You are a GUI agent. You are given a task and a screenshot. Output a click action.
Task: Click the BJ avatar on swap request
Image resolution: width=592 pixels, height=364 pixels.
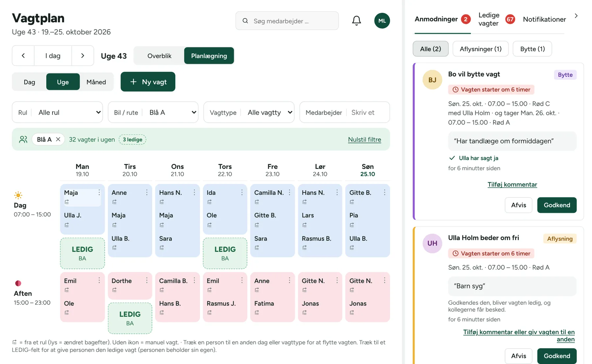click(x=432, y=80)
